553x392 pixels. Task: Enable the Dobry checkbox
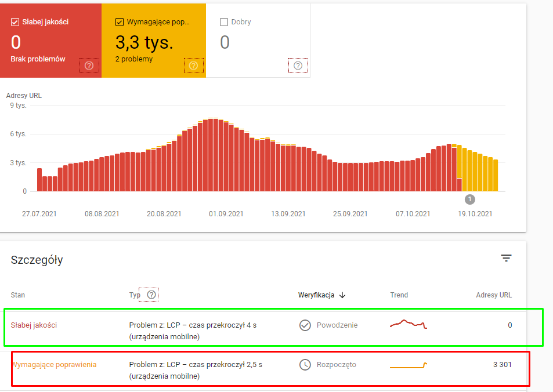pos(224,22)
